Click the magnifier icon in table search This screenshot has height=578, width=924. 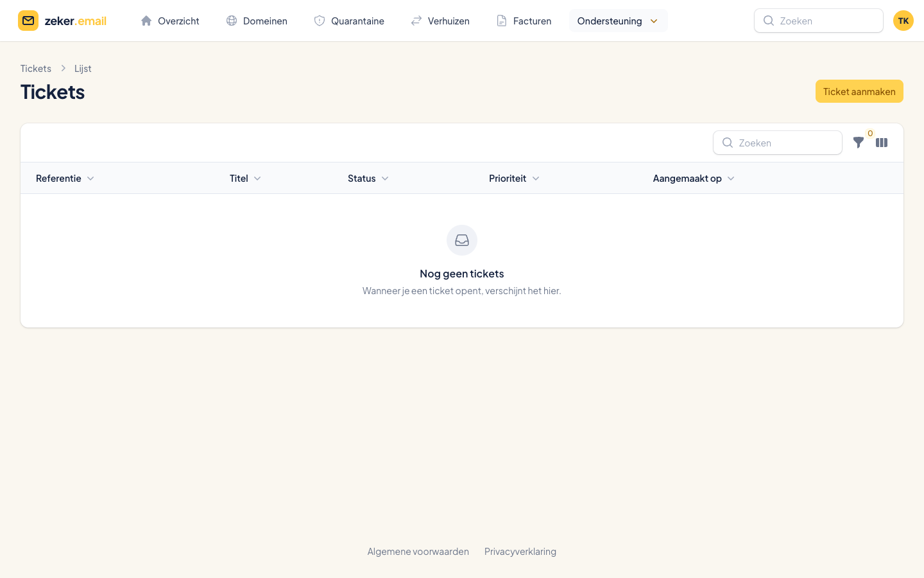click(x=727, y=143)
